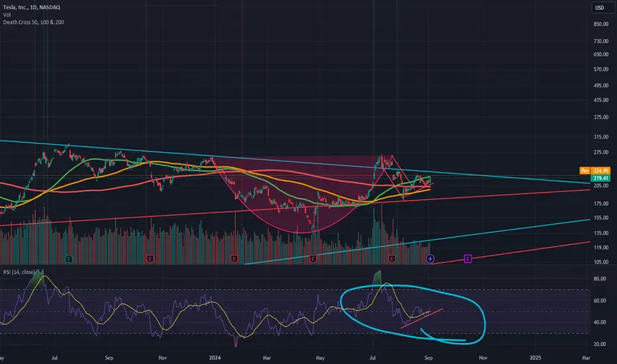Click the 650.00 price axis value
Viewport: 617px width, 364px height.
(601, 54)
